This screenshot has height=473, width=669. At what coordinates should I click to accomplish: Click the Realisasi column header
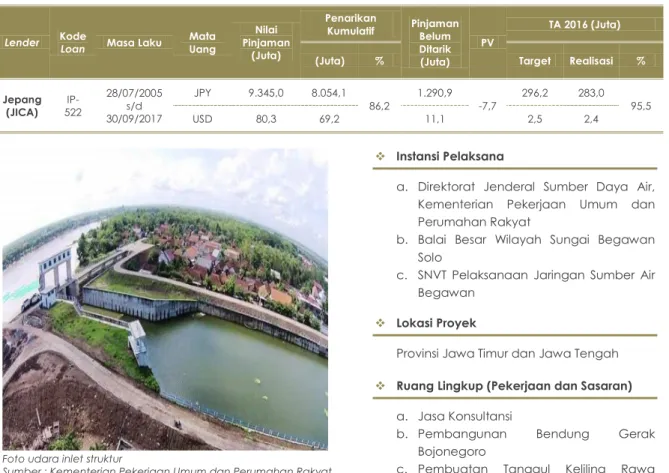pos(591,61)
